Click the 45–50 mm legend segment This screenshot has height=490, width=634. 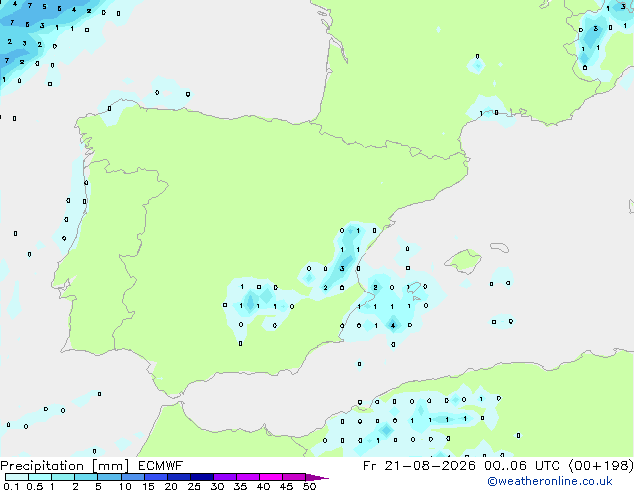click(294, 477)
